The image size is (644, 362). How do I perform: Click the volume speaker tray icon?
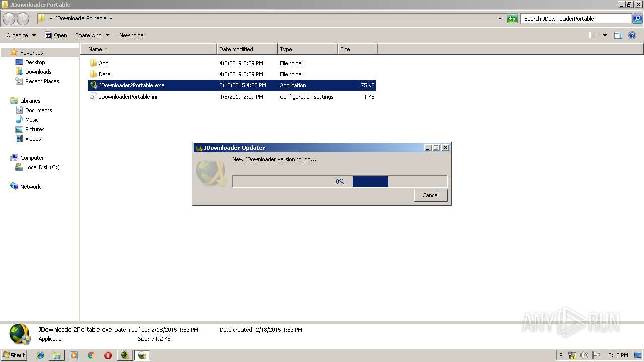(x=584, y=355)
